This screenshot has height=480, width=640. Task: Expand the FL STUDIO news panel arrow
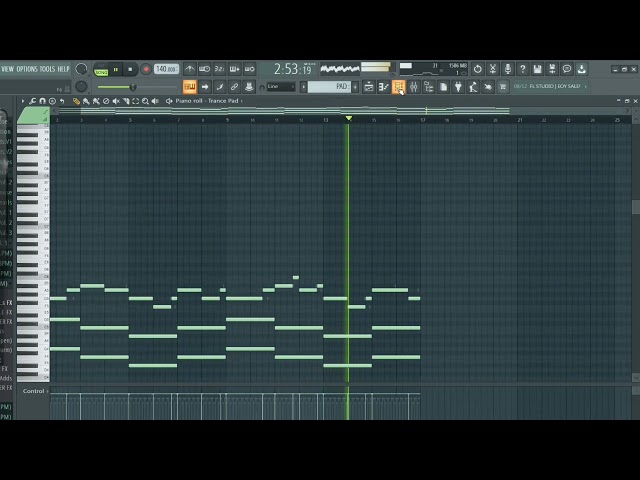point(586,87)
